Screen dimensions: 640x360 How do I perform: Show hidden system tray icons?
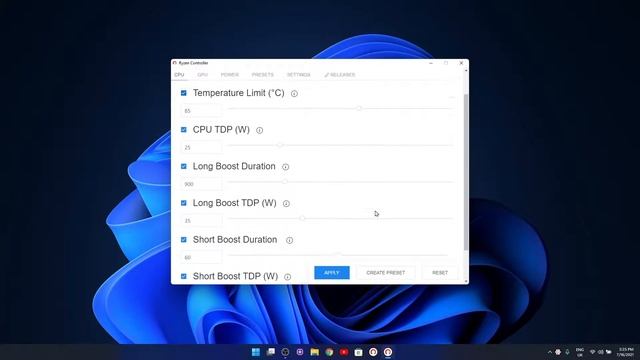(x=550, y=352)
